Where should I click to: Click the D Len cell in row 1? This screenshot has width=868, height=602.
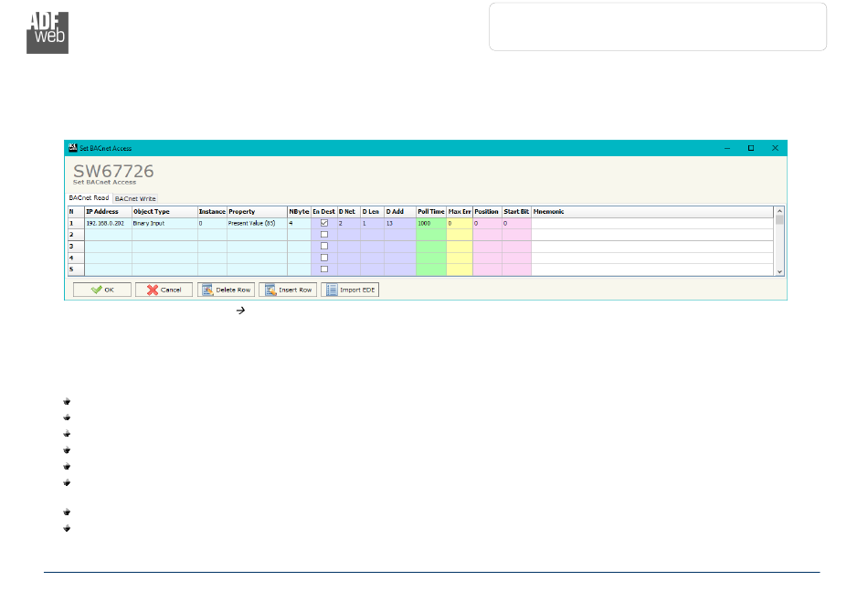[372, 224]
